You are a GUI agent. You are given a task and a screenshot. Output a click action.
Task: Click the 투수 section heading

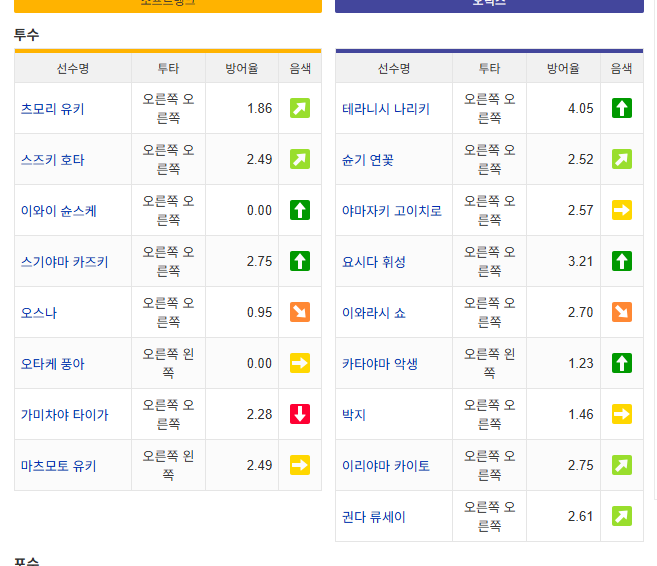(26, 34)
